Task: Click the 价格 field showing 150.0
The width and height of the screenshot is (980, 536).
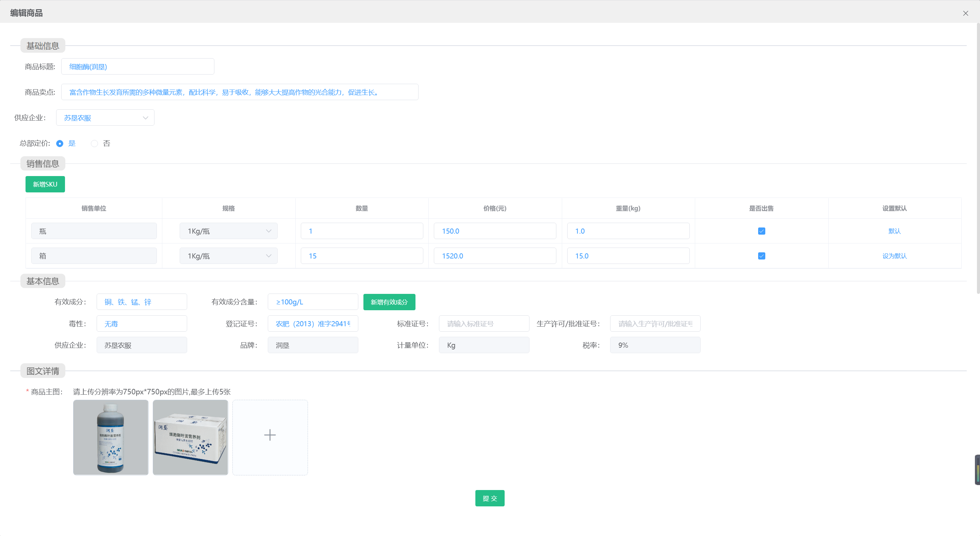Action: [494, 231]
